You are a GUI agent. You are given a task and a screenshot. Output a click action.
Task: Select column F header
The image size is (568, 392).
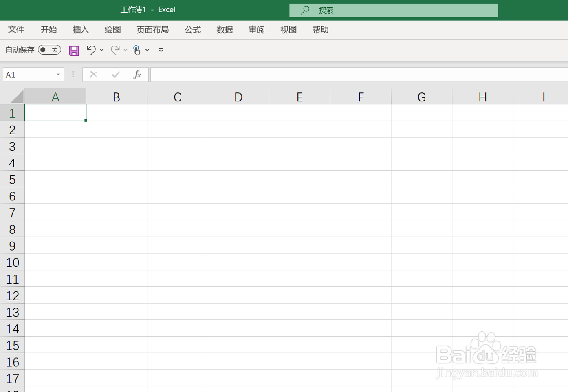pyautogui.click(x=361, y=97)
